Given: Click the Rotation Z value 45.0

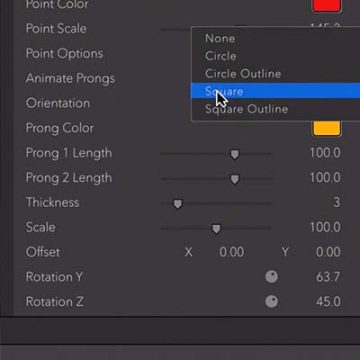Looking at the screenshot, I should (x=328, y=302).
